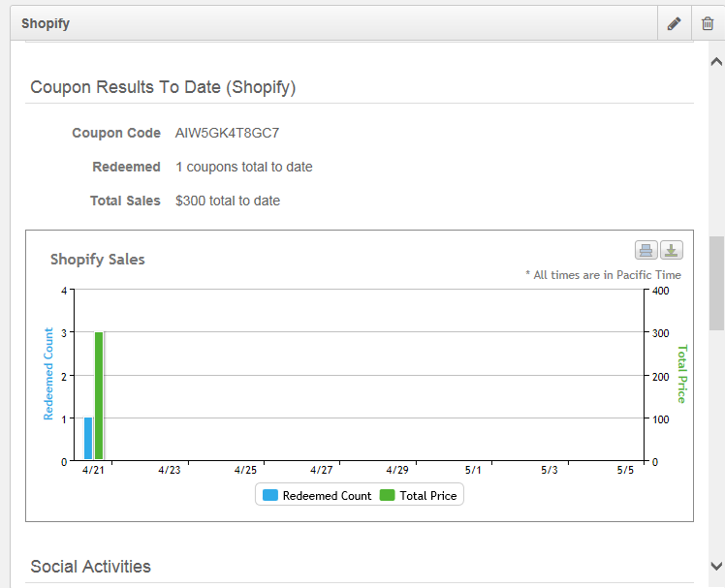Click the 4/27 x-axis label
The width and height of the screenshot is (725, 588).
322,470
